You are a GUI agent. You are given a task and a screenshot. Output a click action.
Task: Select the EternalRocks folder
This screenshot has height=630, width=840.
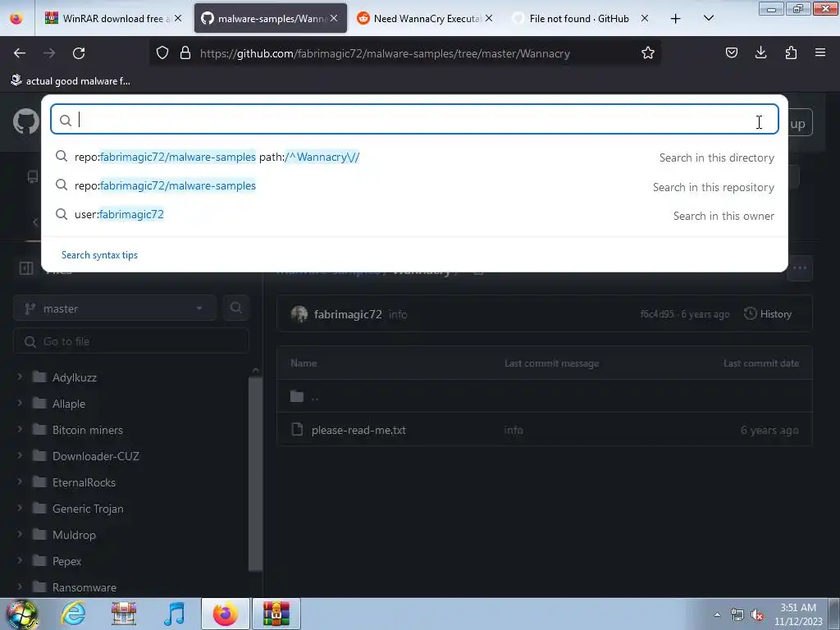(x=84, y=482)
